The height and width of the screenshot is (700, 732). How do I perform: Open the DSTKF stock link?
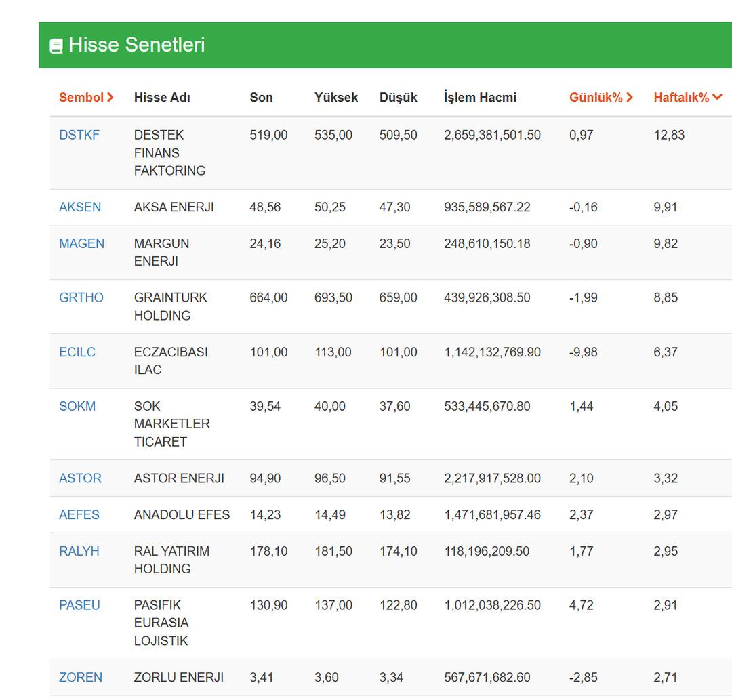[x=79, y=135]
